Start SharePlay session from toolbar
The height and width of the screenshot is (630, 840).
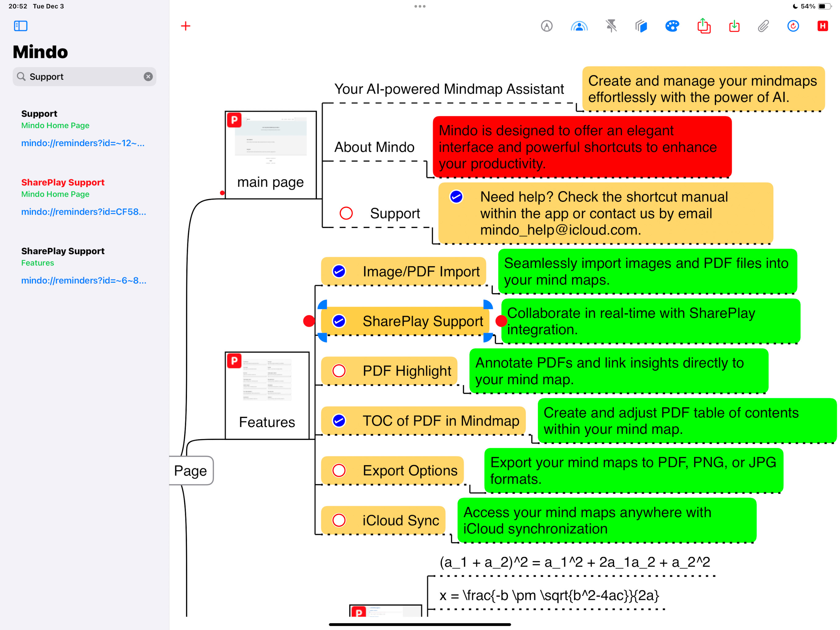pyautogui.click(x=579, y=26)
